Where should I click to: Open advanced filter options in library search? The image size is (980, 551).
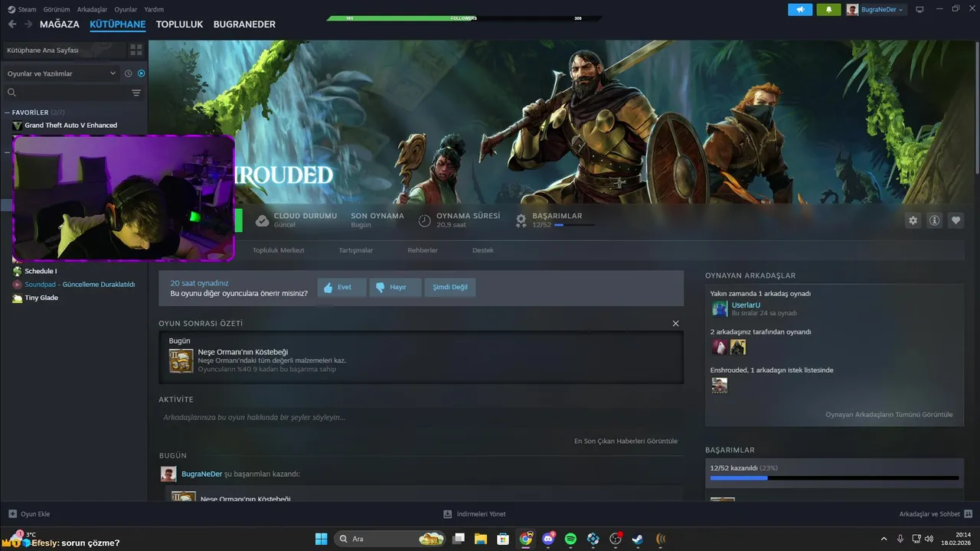click(136, 93)
